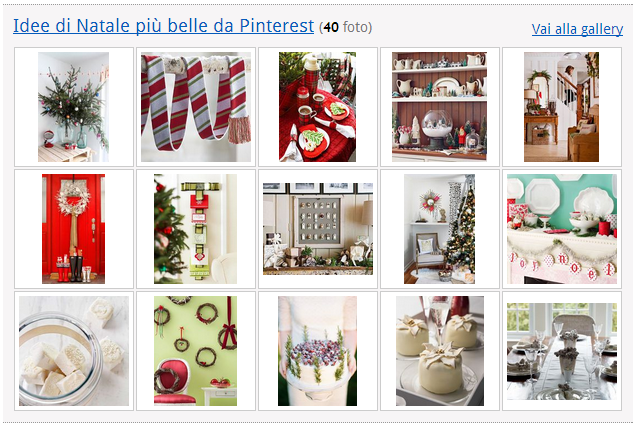Open the red door with wreath photo
This screenshot has width=640, height=428.
(x=73, y=229)
